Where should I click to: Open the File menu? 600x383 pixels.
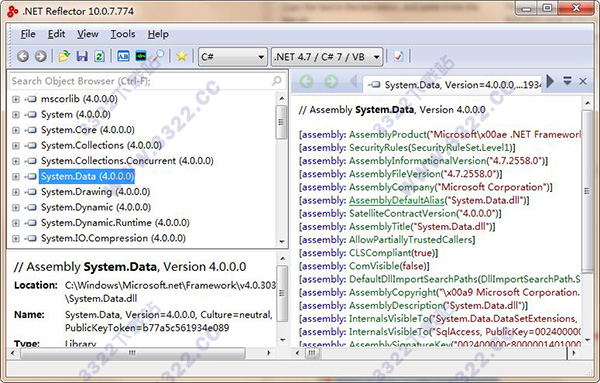(x=28, y=34)
